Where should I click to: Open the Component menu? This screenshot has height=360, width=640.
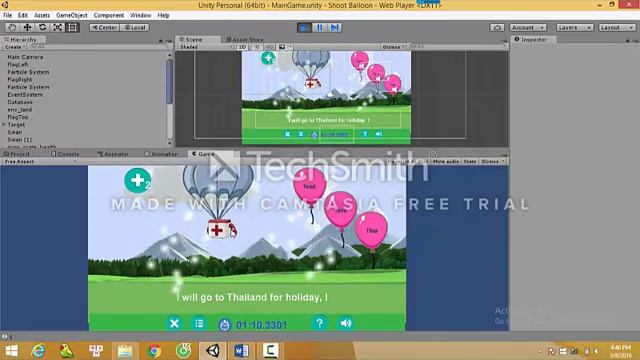point(109,15)
